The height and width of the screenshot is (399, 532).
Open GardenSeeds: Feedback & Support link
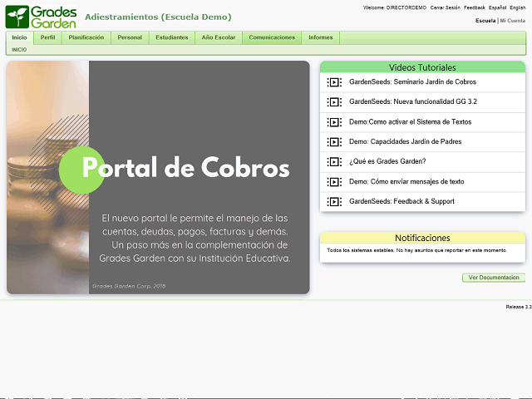401,201
